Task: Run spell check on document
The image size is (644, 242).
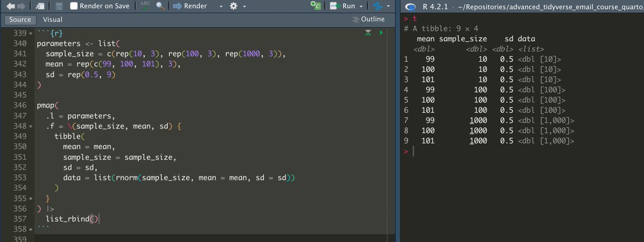Action: point(145,6)
